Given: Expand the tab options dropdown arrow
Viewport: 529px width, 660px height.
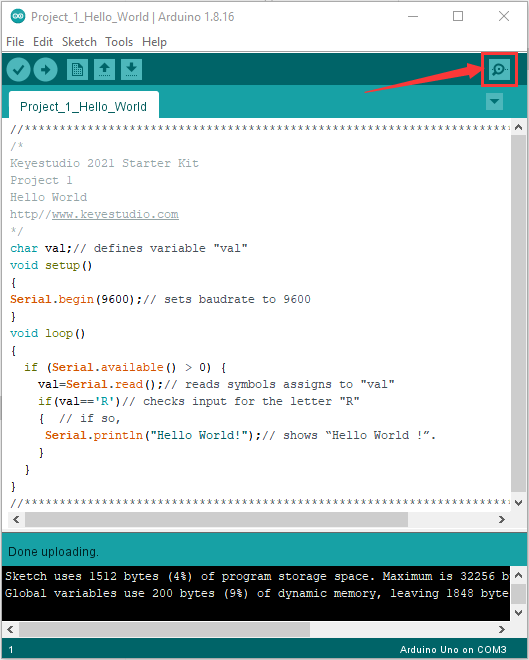Looking at the screenshot, I should [494, 101].
